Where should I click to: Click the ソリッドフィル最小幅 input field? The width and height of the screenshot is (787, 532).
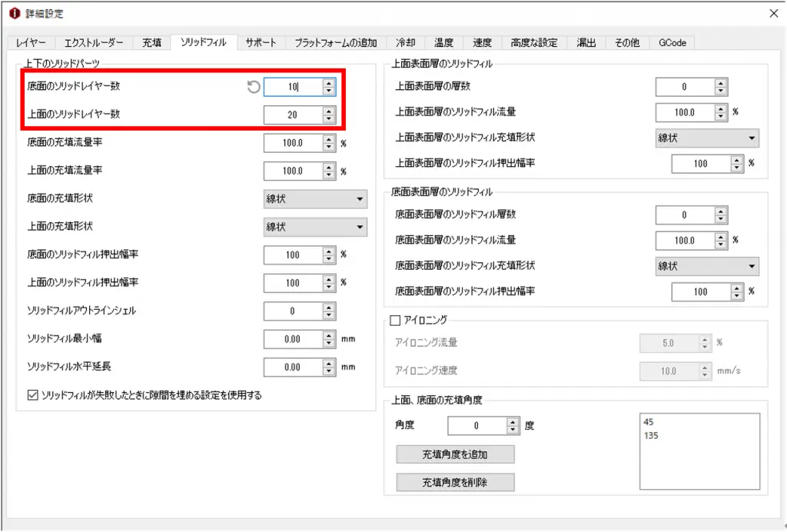tap(292, 339)
